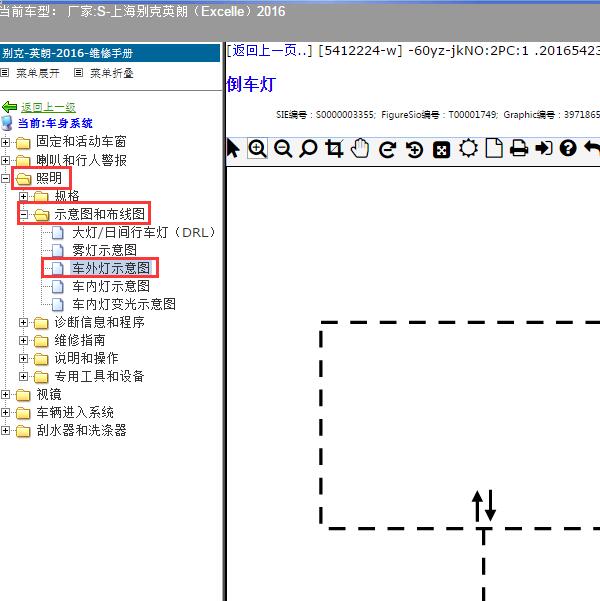Screen dimensions: 600x601
Task: Open 车内灯示意图 document
Action: click(111, 286)
